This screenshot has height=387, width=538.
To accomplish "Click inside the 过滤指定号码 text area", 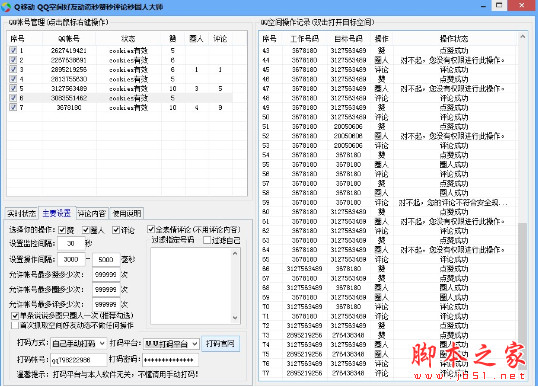I will tap(191, 286).
